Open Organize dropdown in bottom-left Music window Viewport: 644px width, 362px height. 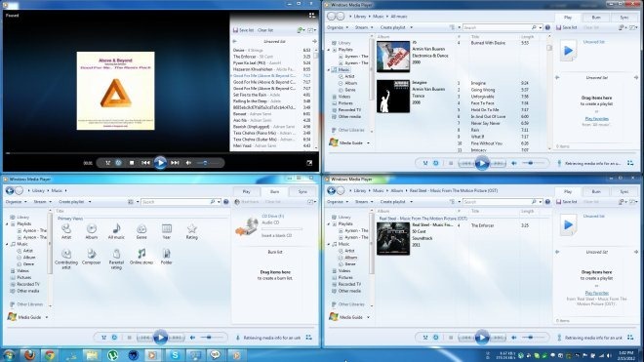[x=16, y=202]
